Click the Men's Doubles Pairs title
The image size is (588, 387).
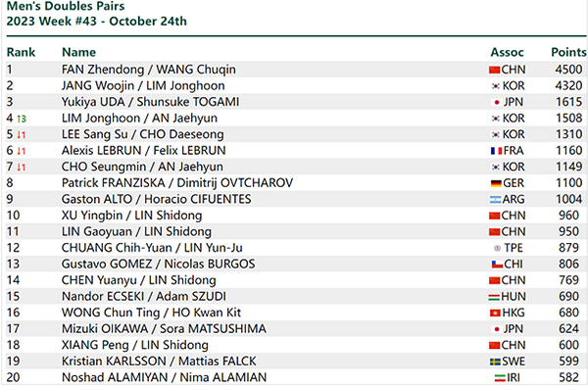tap(66, 6)
